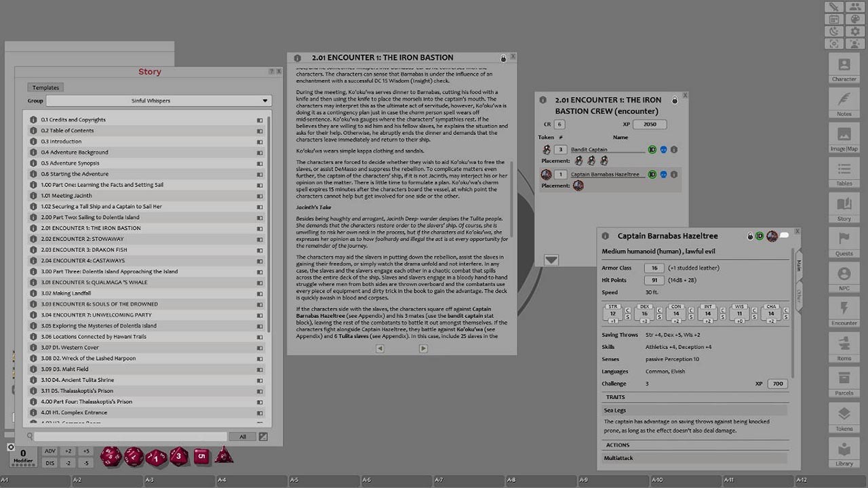Toggle ID visibility for the Bandit Captain
The width and height of the screenshot is (868, 488).
pos(652,149)
